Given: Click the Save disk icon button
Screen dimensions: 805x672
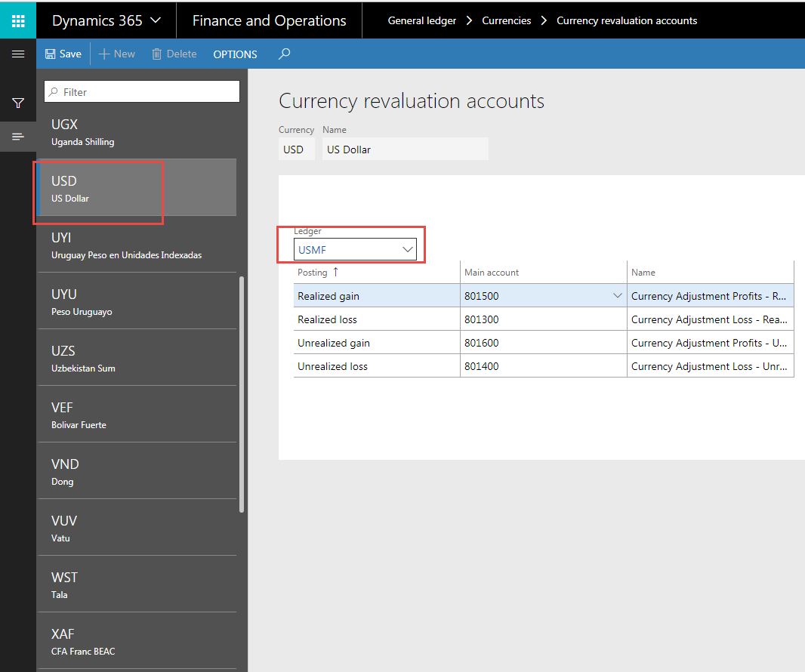Looking at the screenshot, I should (63, 54).
